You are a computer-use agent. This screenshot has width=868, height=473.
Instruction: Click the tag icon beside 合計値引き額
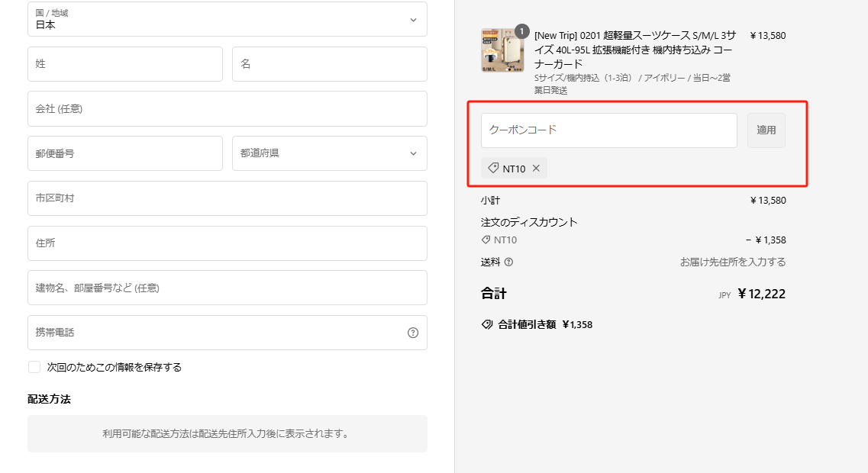click(x=487, y=324)
